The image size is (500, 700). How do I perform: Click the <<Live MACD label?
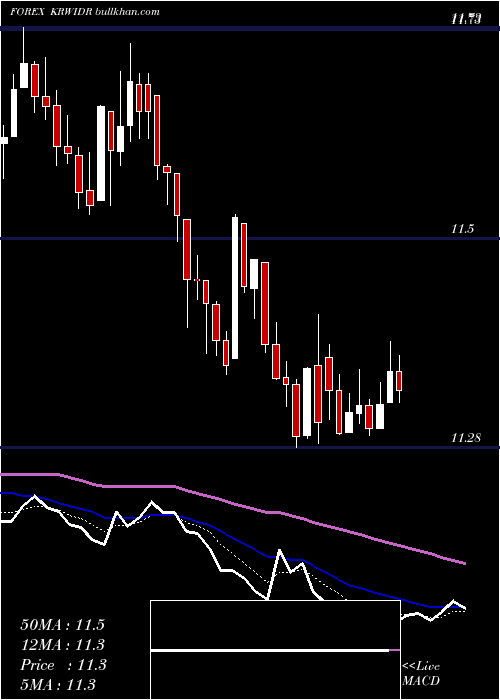click(x=421, y=673)
